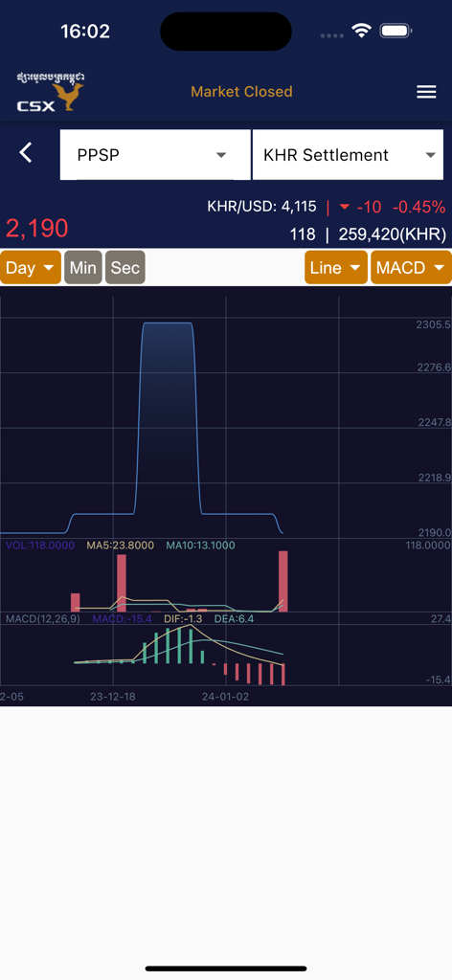Screen dimensions: 452x980
Task: Tap the 16:02 clock
Action: pyautogui.click(x=85, y=32)
